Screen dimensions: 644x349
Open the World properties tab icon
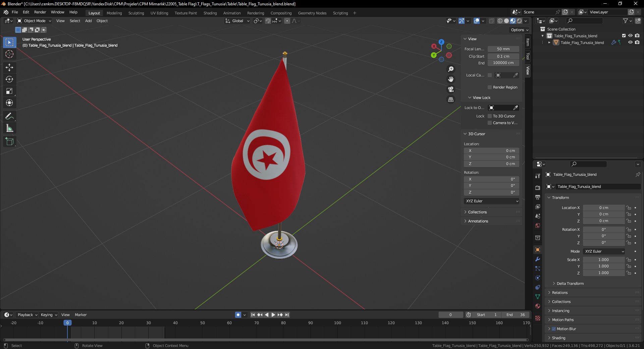click(538, 226)
